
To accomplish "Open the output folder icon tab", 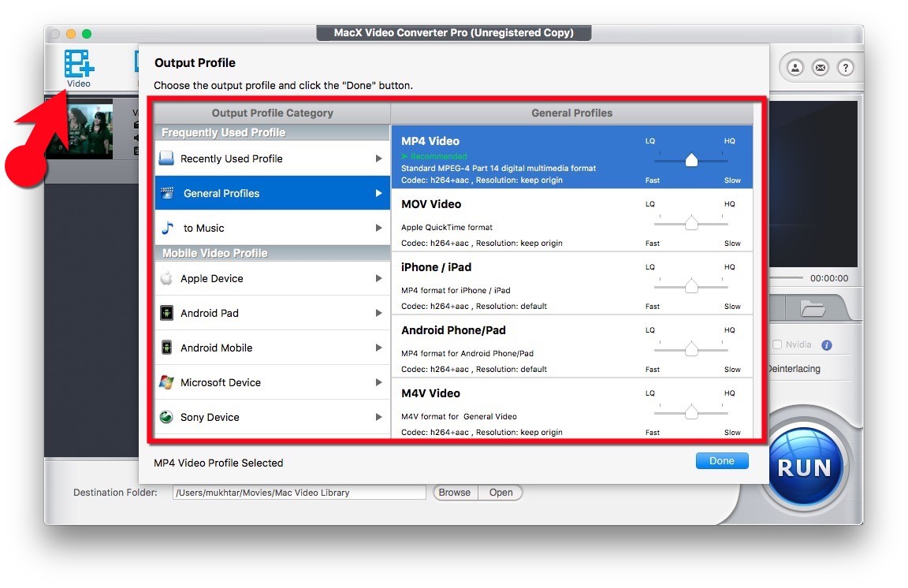I will 813,308.
